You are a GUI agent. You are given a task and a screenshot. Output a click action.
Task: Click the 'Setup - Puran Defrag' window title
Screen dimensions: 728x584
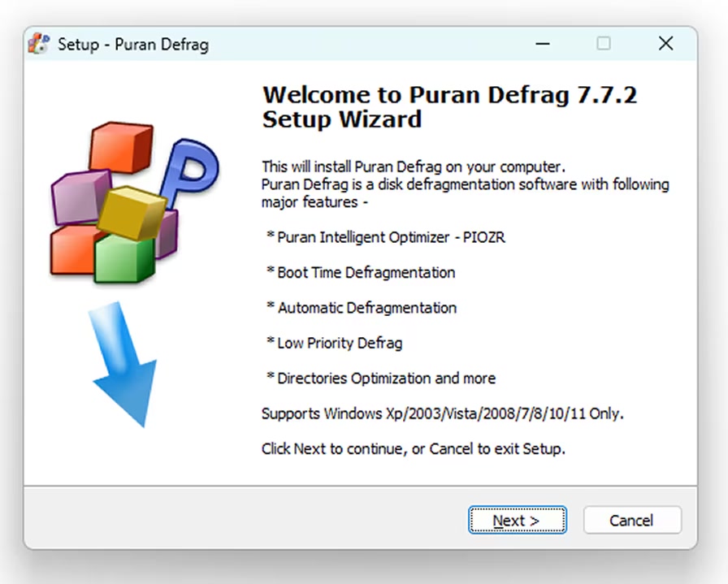[133, 45]
